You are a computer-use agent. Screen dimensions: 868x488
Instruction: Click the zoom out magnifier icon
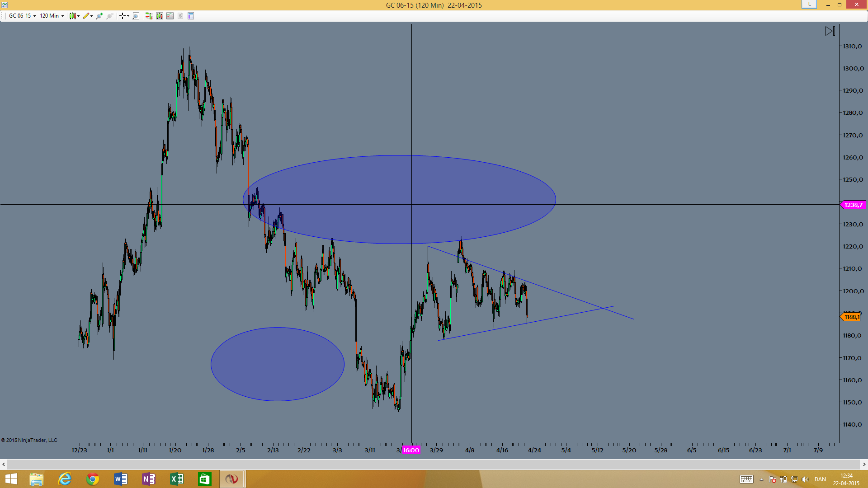coord(110,16)
